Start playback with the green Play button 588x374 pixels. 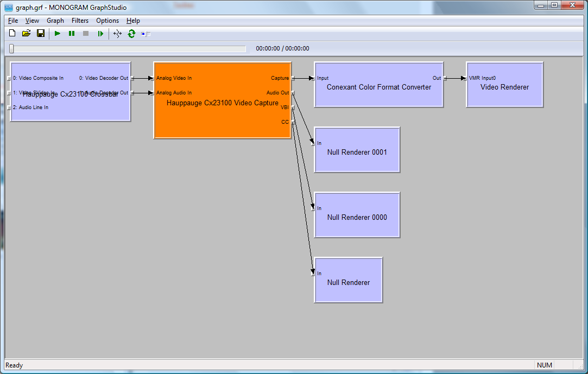58,34
